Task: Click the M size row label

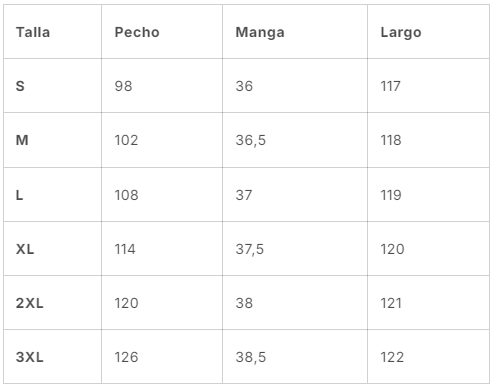Action: tap(22, 140)
